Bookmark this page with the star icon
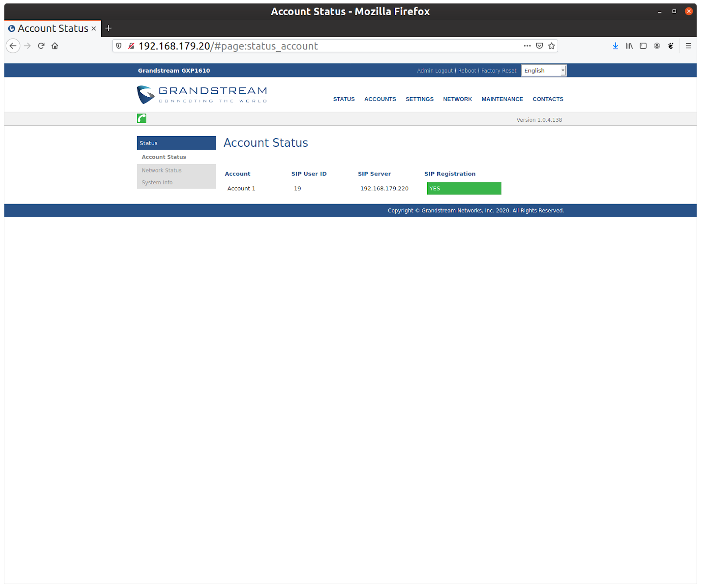This screenshot has height=588, width=701. (552, 46)
